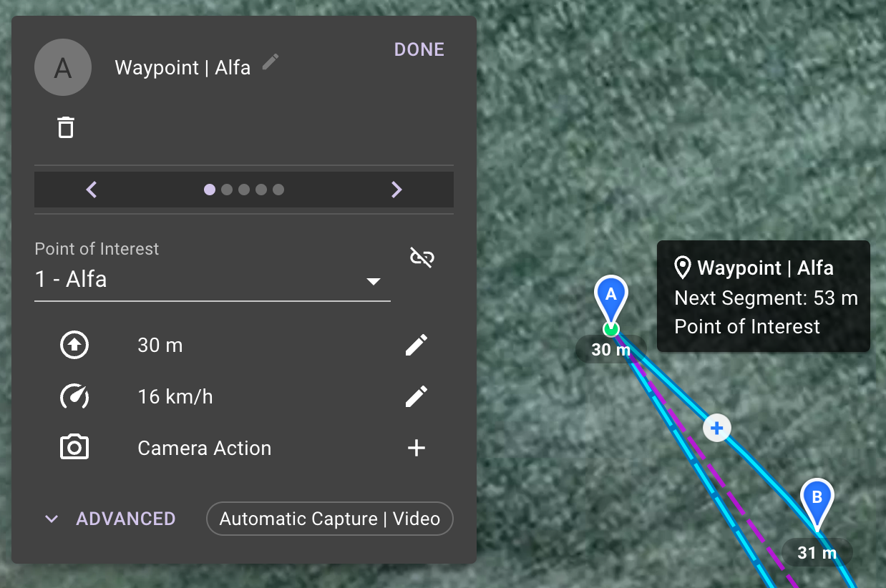Click the speed gauge icon beside 16 km/h

pos(74,396)
